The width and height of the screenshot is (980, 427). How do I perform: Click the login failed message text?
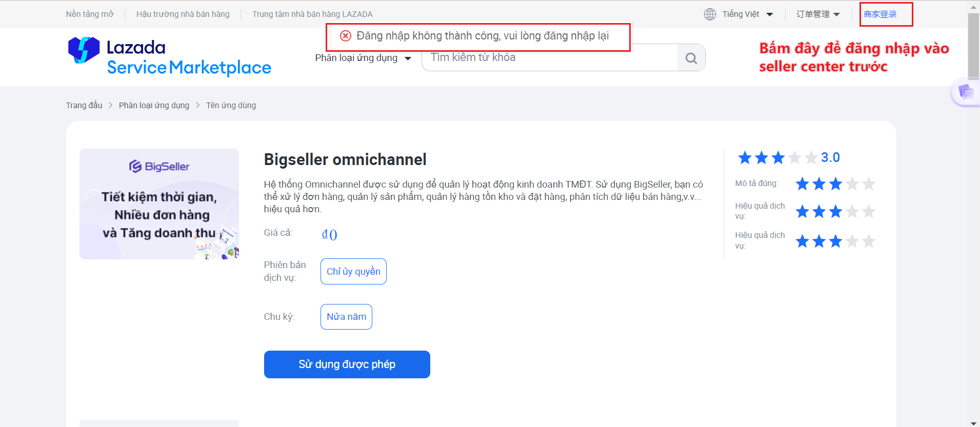pyautogui.click(x=483, y=36)
